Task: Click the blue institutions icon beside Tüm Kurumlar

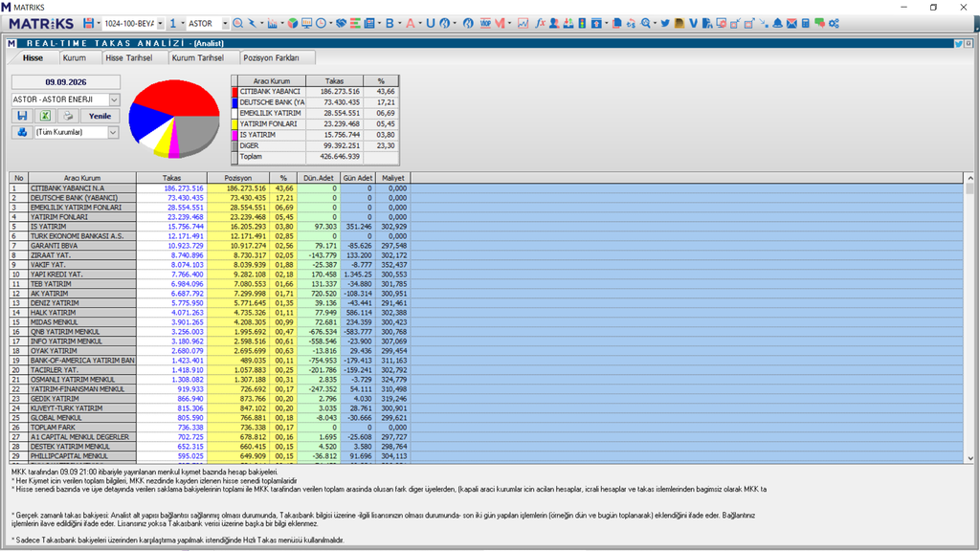Action: tap(22, 132)
